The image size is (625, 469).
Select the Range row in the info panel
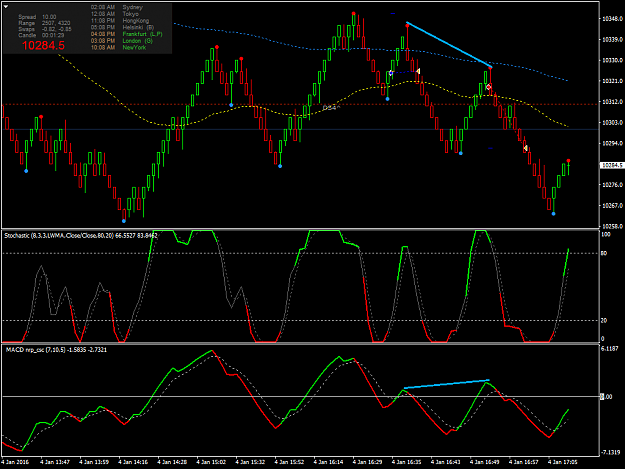44,23
